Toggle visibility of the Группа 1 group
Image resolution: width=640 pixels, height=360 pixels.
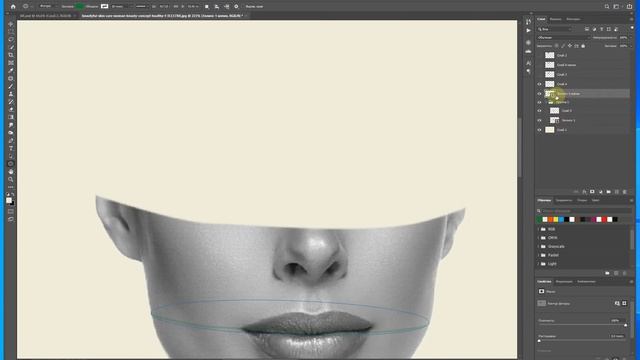[x=539, y=102]
